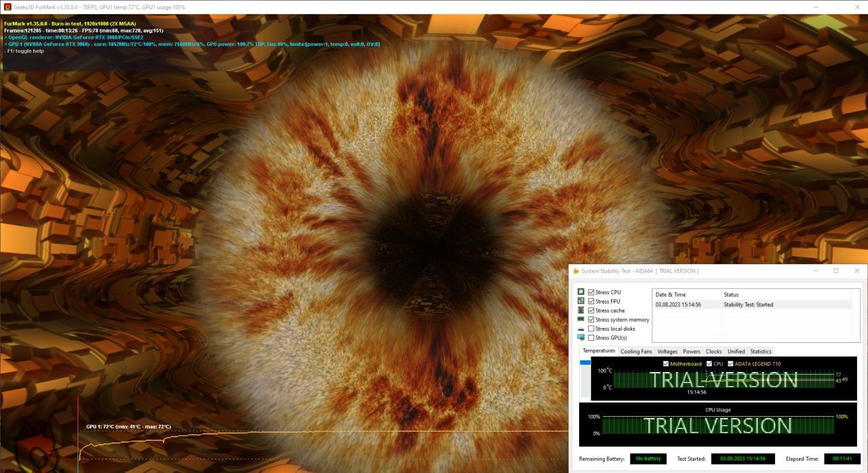Uncheck the Stress FPU checkbox

(591, 301)
